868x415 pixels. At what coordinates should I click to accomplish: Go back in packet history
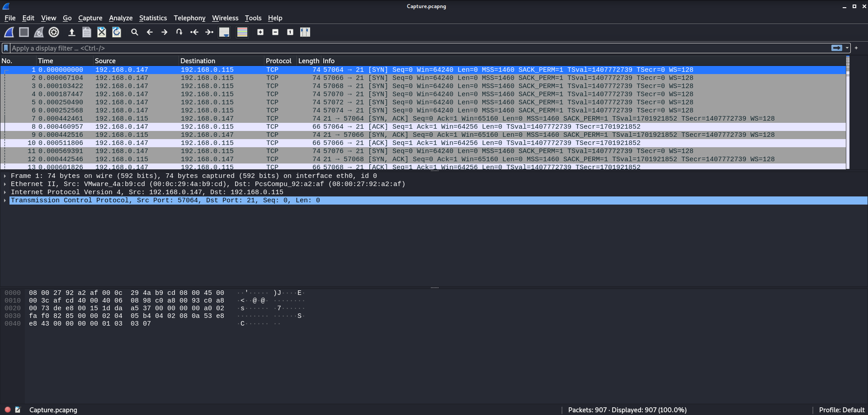[x=150, y=32]
